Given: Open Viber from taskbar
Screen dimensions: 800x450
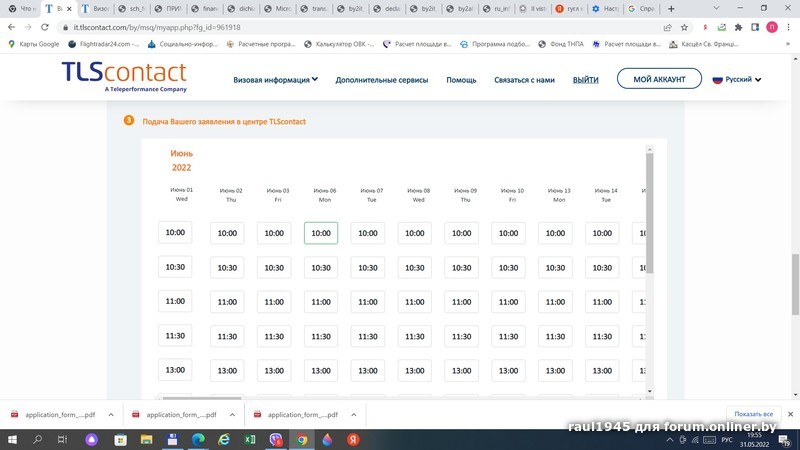Looking at the screenshot, I should coord(276,439).
